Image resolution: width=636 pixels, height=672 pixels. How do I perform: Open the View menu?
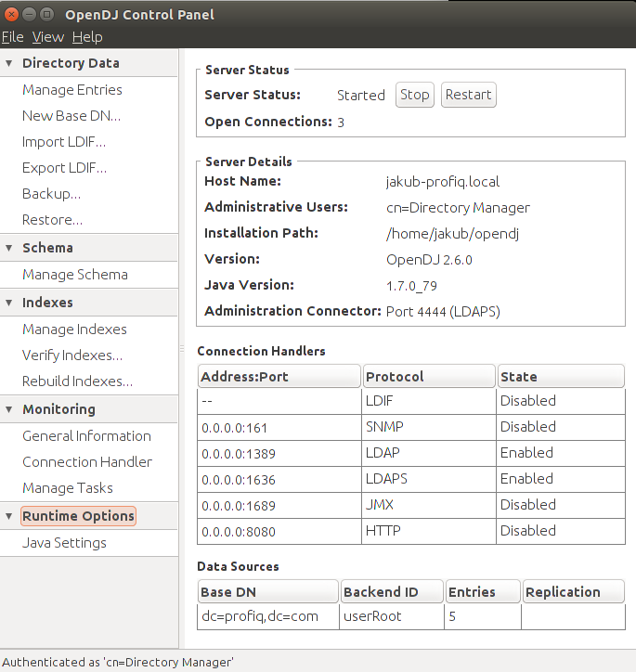pyautogui.click(x=48, y=37)
